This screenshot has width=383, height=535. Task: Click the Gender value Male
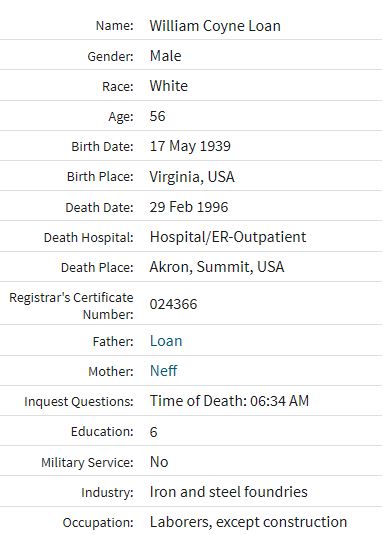pyautogui.click(x=166, y=56)
